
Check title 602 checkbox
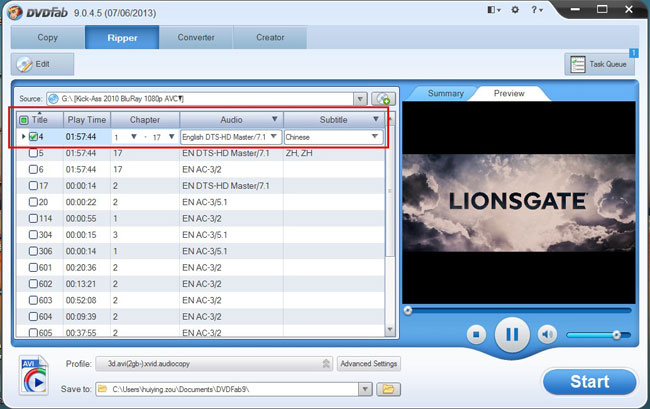click(x=33, y=284)
